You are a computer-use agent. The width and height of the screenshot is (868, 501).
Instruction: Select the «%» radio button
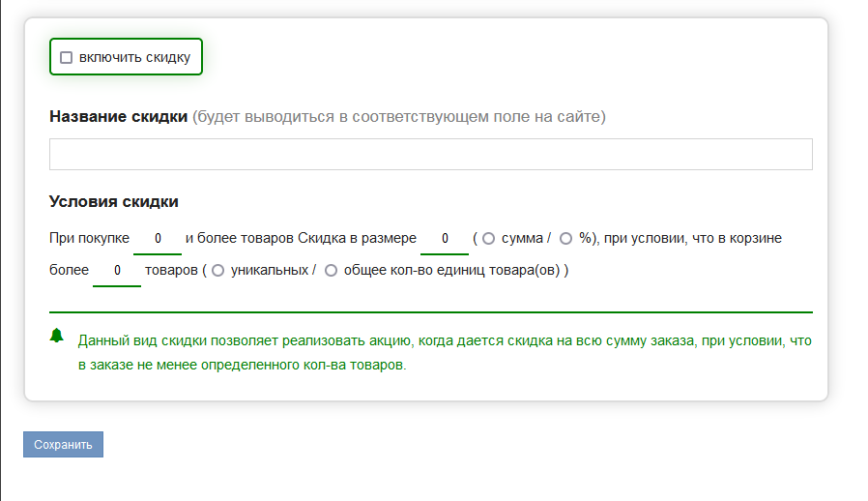565,239
